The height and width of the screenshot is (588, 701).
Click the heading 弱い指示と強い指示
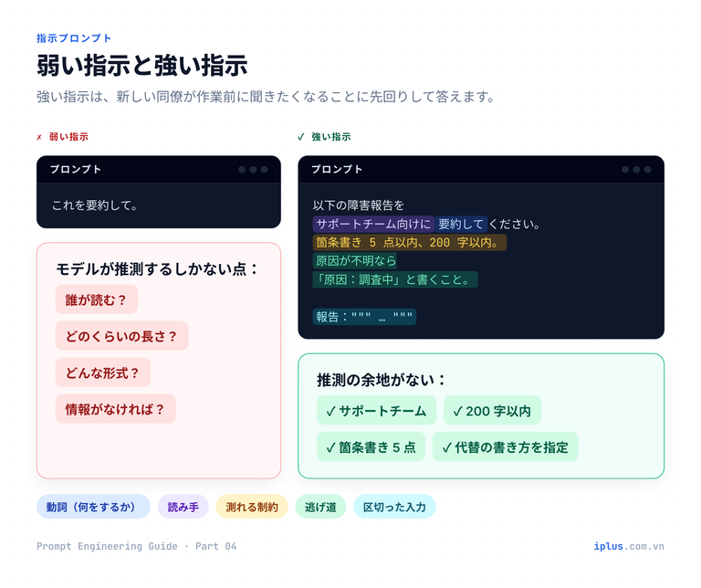coord(142,66)
